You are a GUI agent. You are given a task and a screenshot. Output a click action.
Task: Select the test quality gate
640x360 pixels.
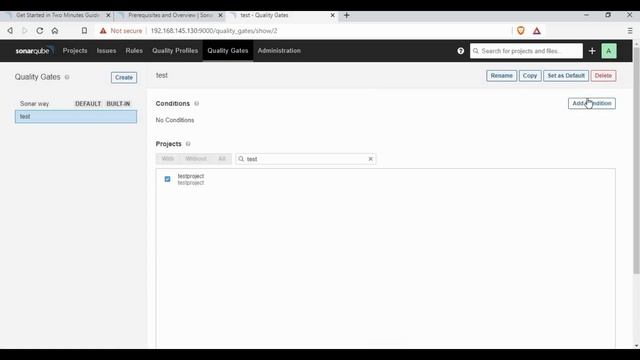[x=76, y=116]
